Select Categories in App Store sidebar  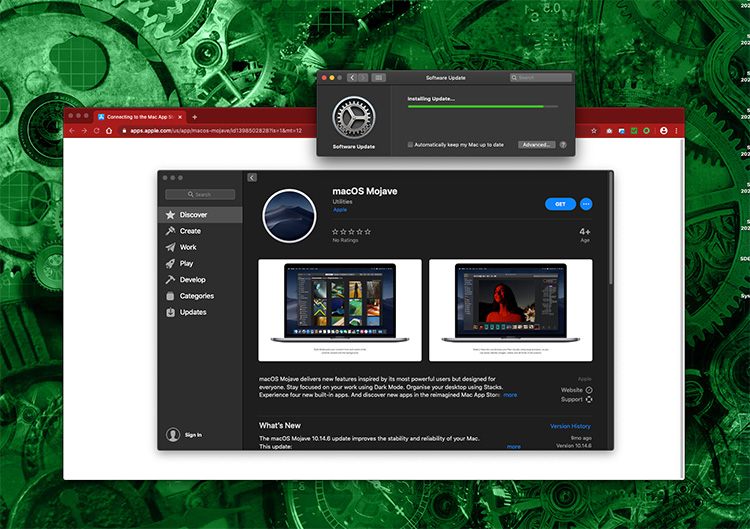200,296
